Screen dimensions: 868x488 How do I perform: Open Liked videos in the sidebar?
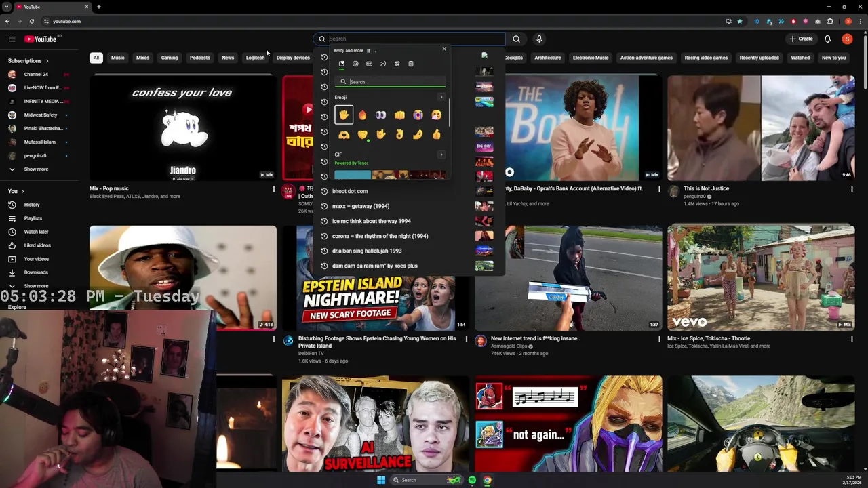(37, 245)
